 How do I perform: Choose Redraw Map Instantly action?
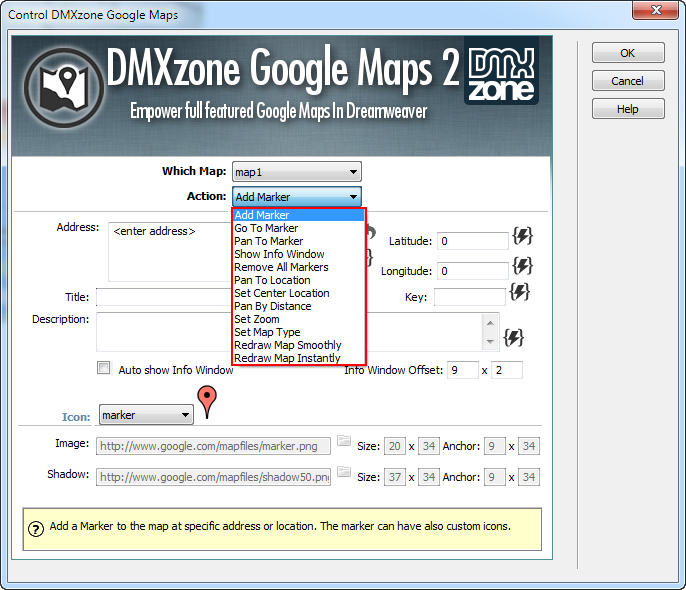point(299,358)
